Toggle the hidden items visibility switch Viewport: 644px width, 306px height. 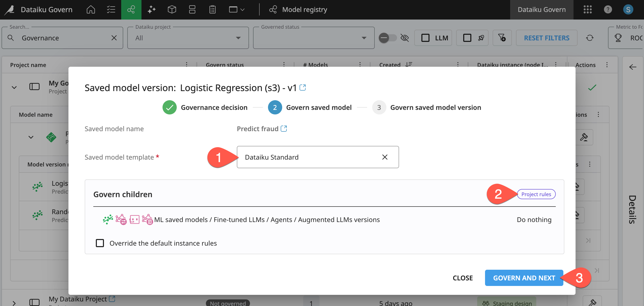pos(388,38)
